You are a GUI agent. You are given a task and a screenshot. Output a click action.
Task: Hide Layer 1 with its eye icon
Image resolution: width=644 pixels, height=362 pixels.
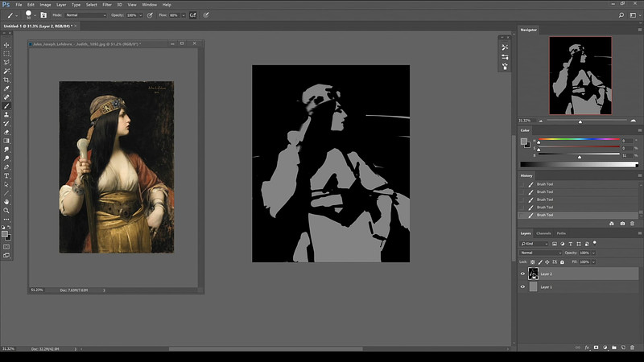pos(522,287)
